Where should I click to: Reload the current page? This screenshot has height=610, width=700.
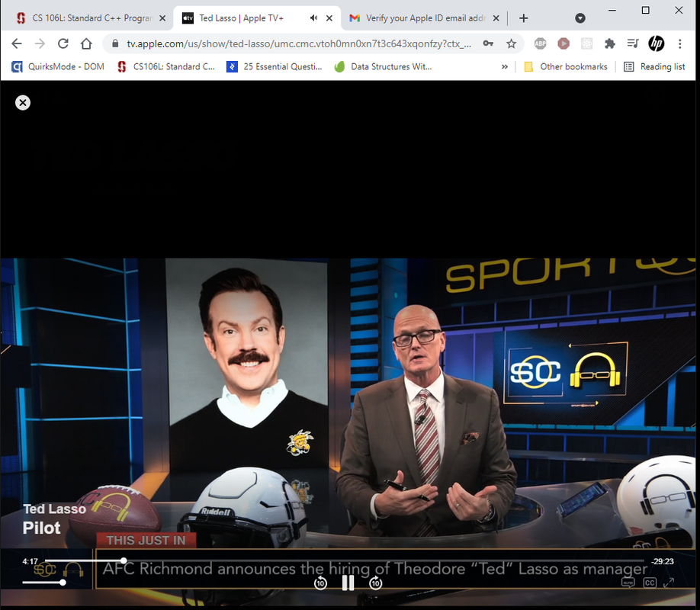point(63,43)
